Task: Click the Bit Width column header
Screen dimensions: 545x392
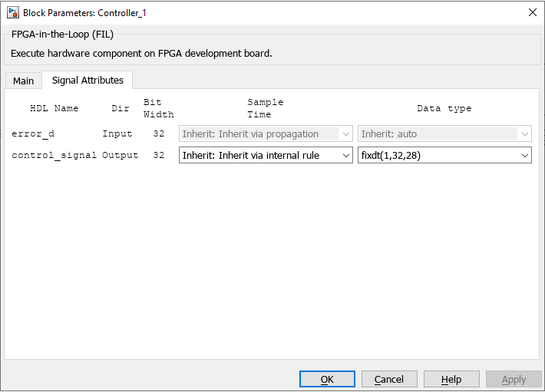Action: coord(158,108)
